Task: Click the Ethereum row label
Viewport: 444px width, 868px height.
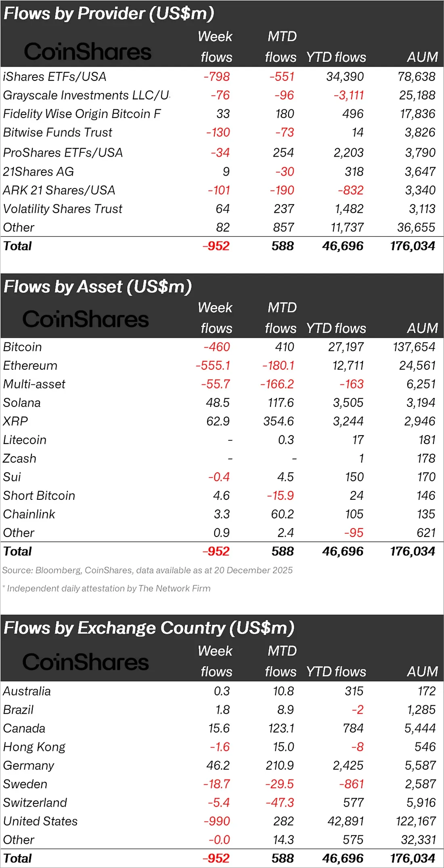Action: 30,366
